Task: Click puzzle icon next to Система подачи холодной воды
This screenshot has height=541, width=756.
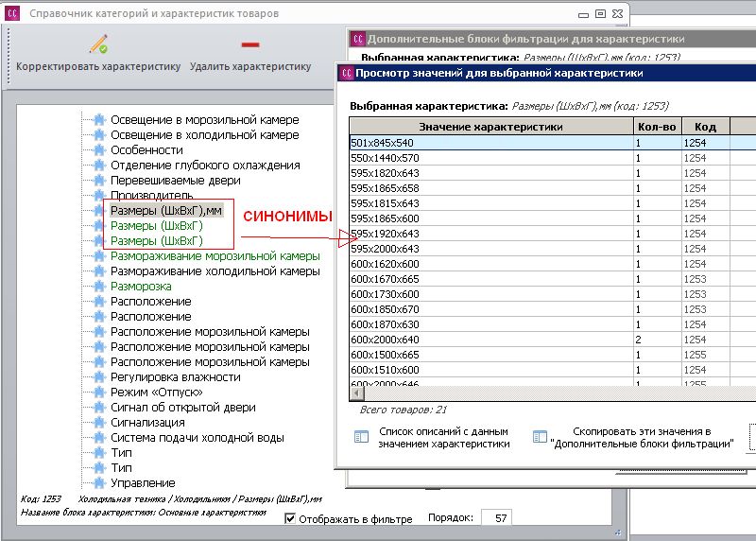Action: (99, 437)
